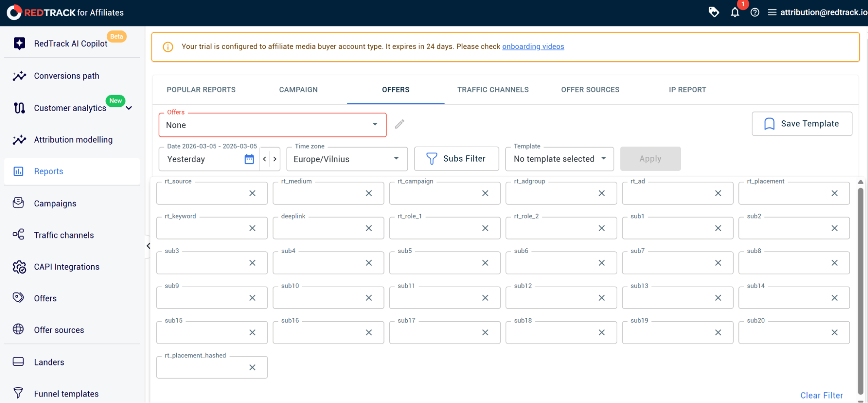Open the Time zone Europe/Vilnius dropdown
868x403 pixels.
pyautogui.click(x=347, y=159)
